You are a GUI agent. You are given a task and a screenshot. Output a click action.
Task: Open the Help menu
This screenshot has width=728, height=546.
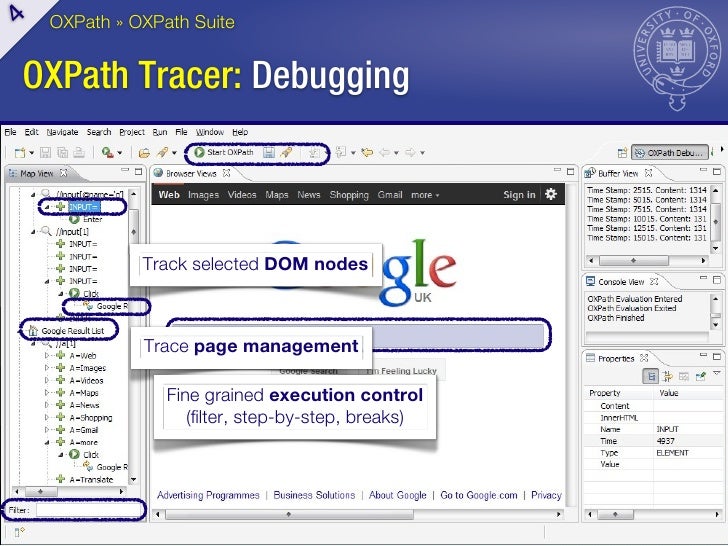pyautogui.click(x=240, y=132)
